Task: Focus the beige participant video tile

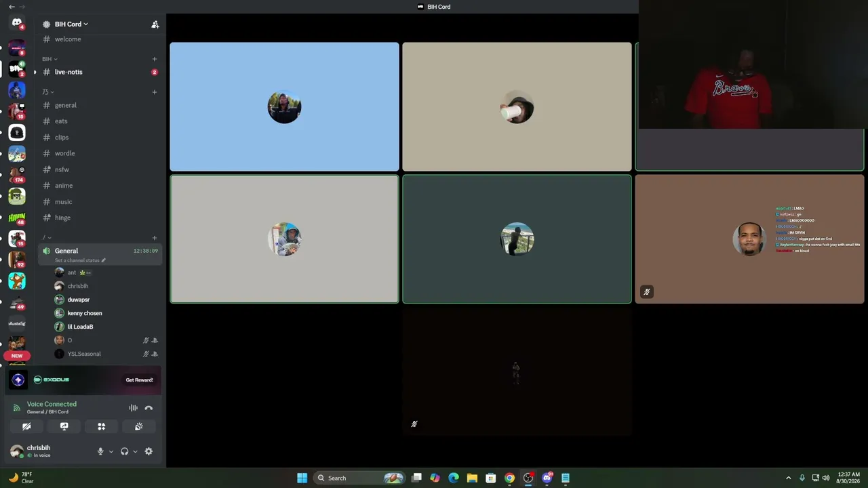Action: point(517,106)
